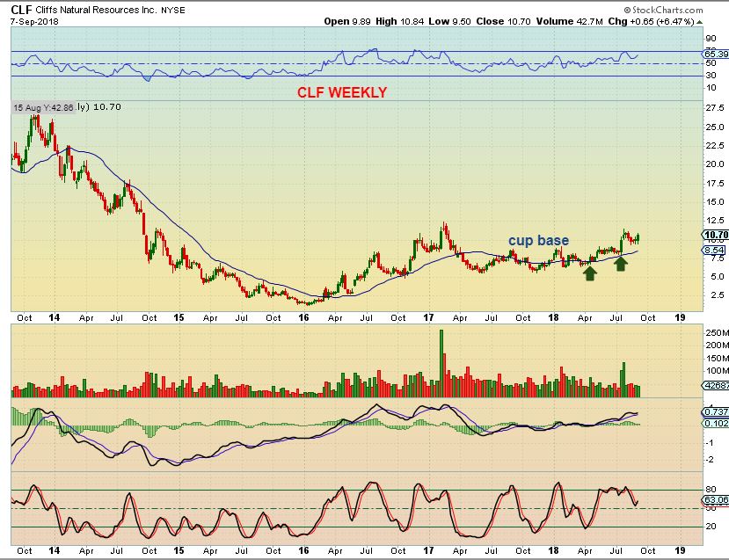Image resolution: width=729 pixels, height=560 pixels.
Task: Click year 18 on stochastic panel date axis
Action: click(553, 550)
